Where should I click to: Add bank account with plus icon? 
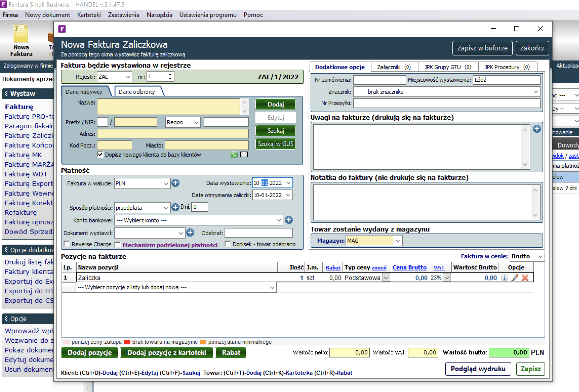click(x=289, y=220)
